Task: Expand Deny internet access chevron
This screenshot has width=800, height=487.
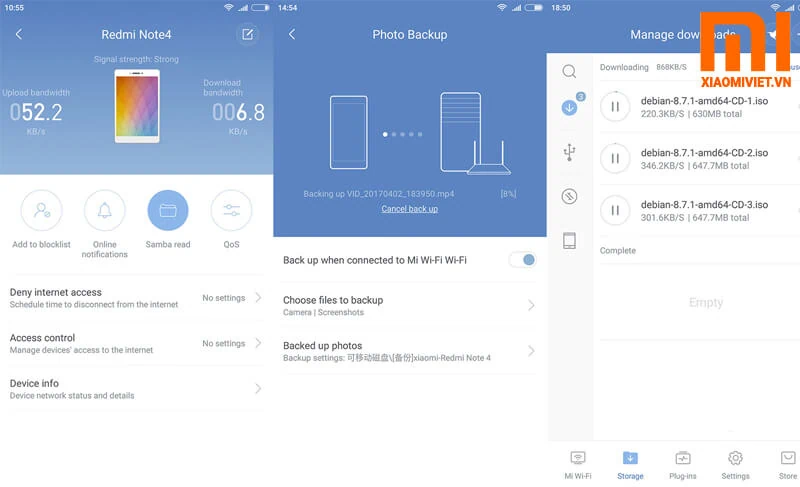Action: click(x=258, y=297)
